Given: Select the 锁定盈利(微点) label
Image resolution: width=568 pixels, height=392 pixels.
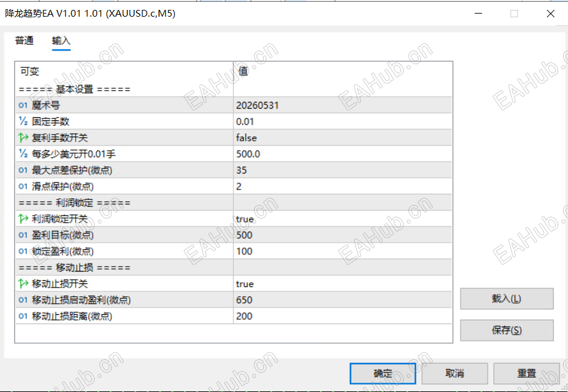Looking at the screenshot, I should pyautogui.click(x=62, y=251).
